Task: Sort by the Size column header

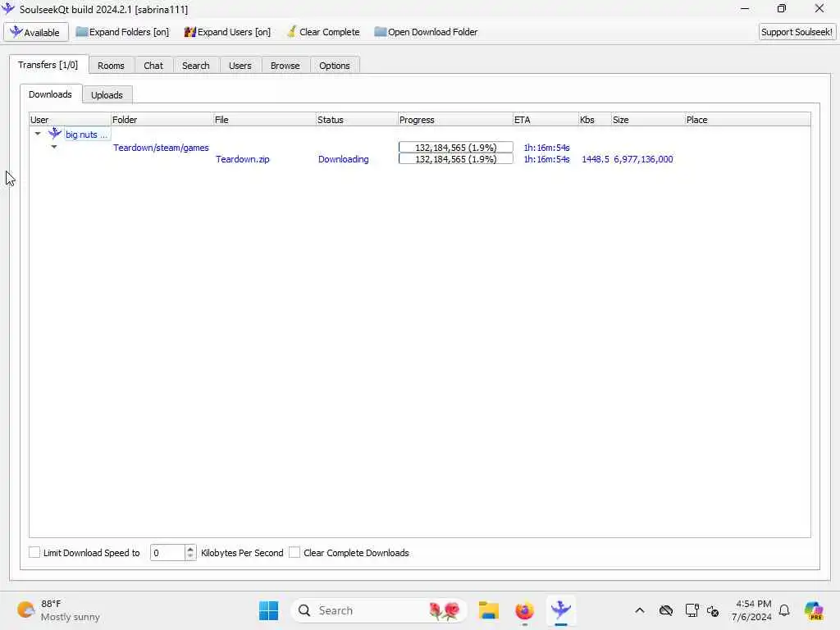Action: coord(648,120)
